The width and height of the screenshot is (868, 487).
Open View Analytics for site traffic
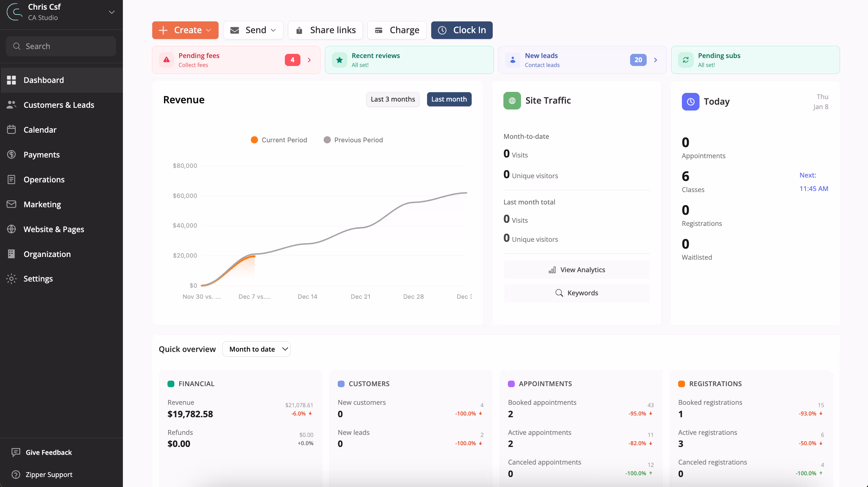coord(576,269)
